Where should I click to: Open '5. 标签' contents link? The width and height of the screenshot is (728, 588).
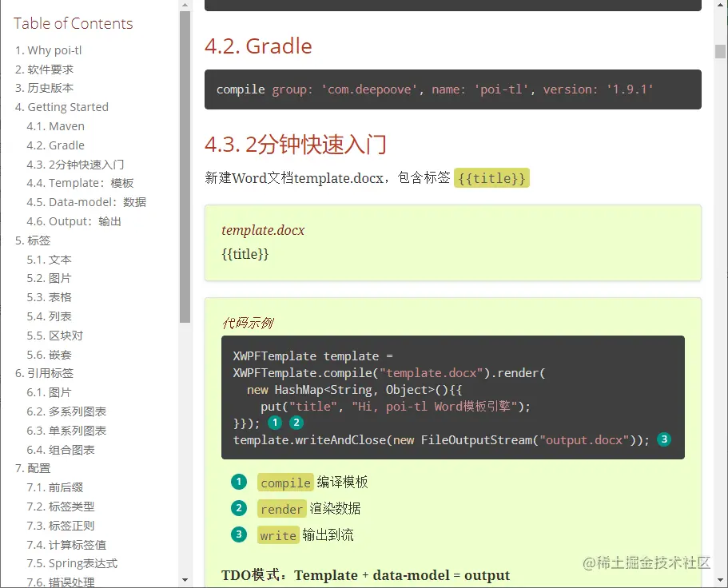(33, 240)
